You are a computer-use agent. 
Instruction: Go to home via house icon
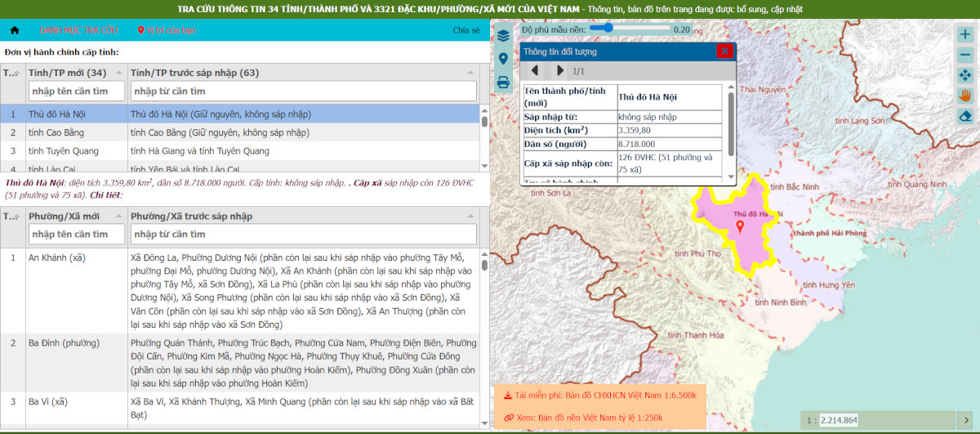[x=14, y=30]
